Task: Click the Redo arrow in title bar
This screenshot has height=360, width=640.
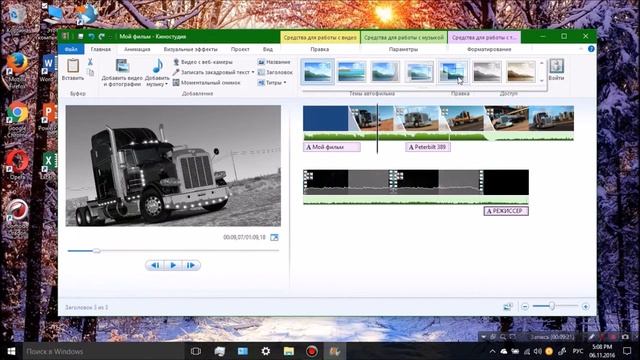Action: click(102, 36)
